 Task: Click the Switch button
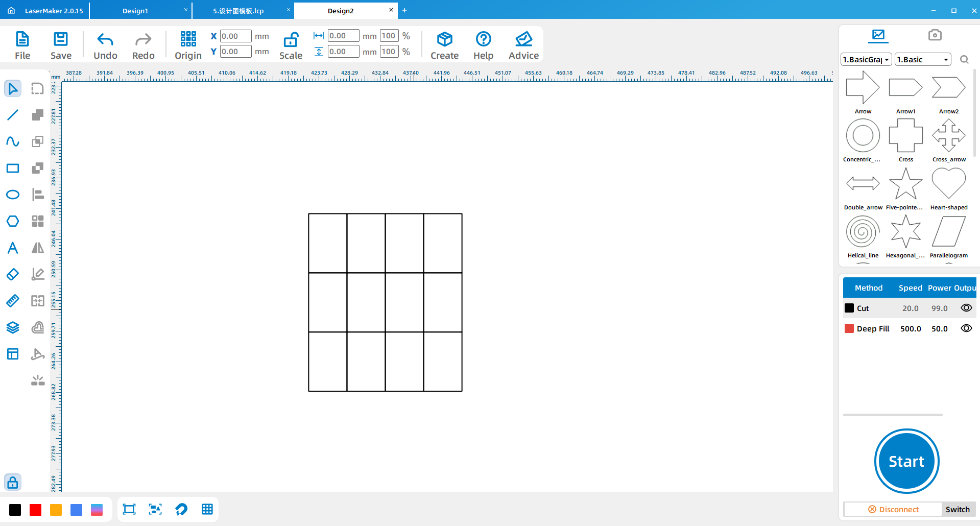tap(958, 509)
